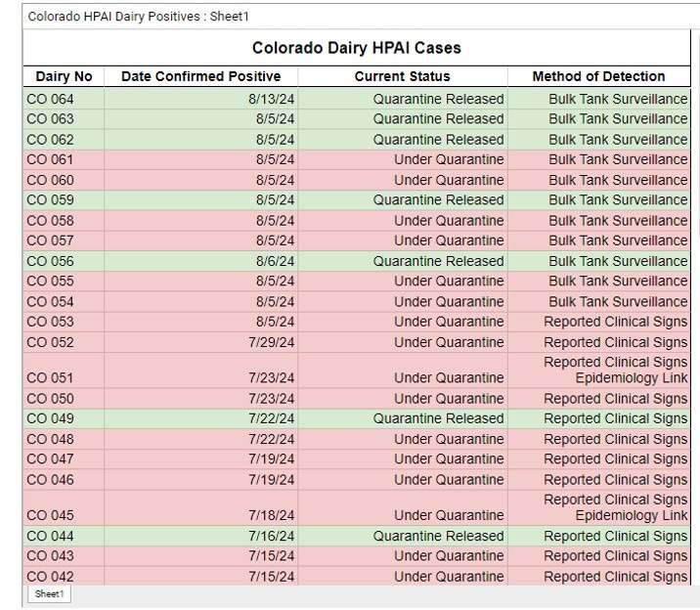Select the 7/18/24 date cell
This screenshot has width=700, height=610.
coord(200,507)
